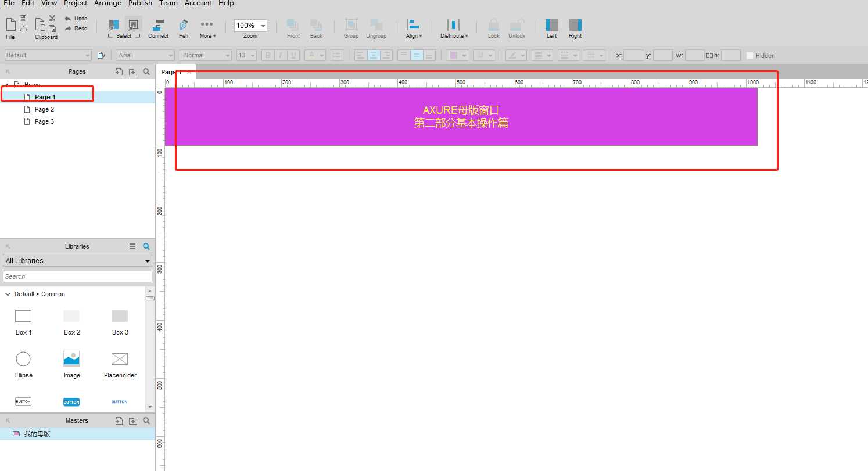This screenshot has height=471, width=868.
Task: Click Send to Back icon
Action: [316, 25]
